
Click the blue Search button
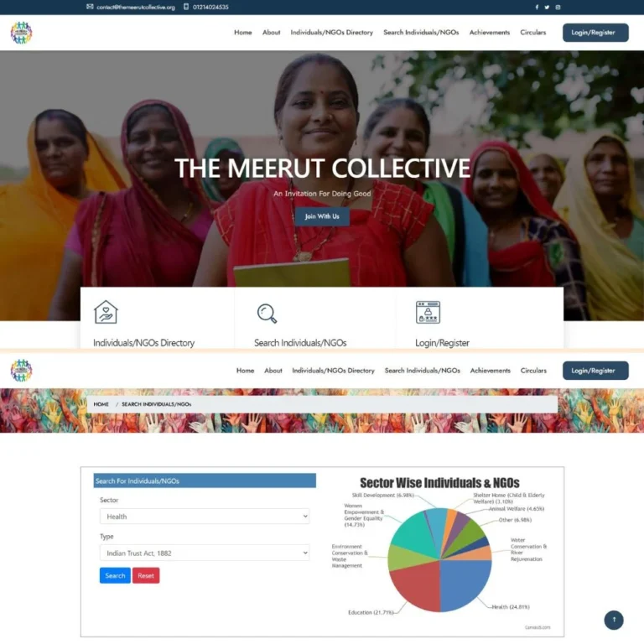[x=115, y=575]
